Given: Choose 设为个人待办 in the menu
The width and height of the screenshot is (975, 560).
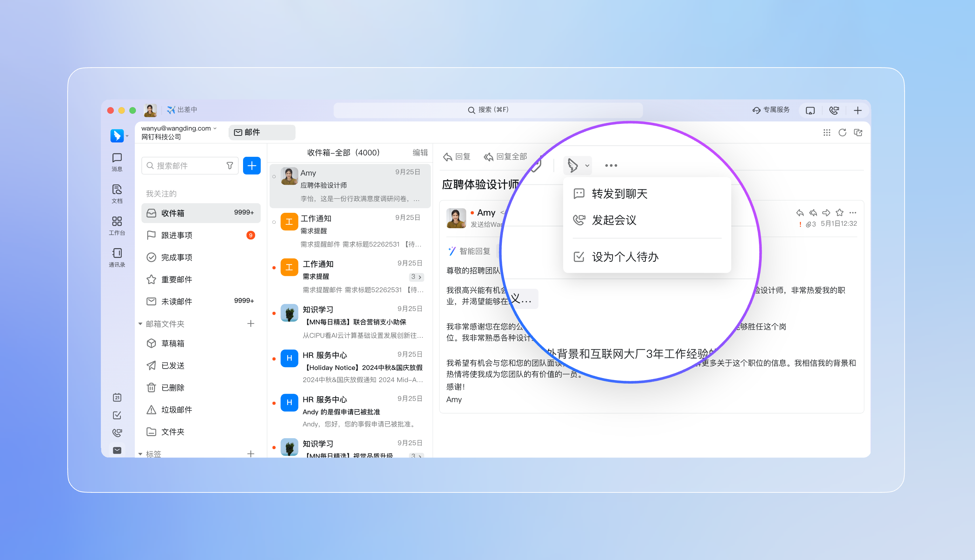Looking at the screenshot, I should pos(625,257).
